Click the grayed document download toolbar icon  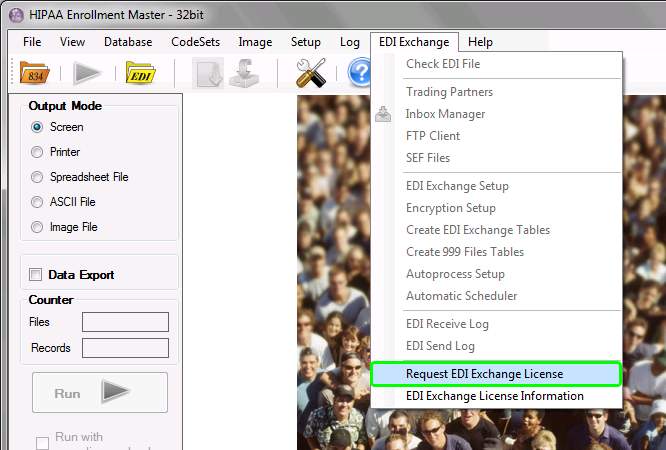pyautogui.click(x=208, y=73)
